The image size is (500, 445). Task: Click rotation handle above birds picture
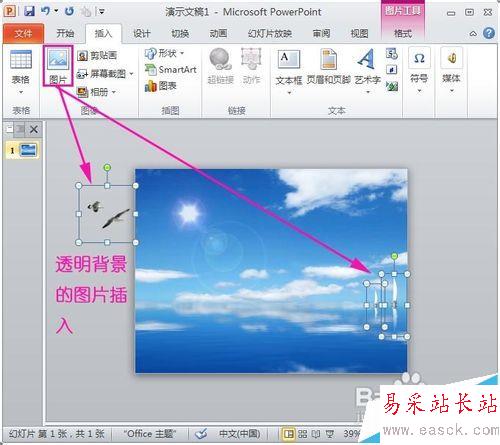[x=107, y=167]
